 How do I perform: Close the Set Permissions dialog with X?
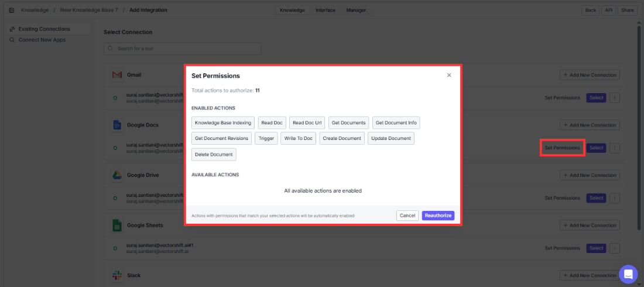point(449,75)
